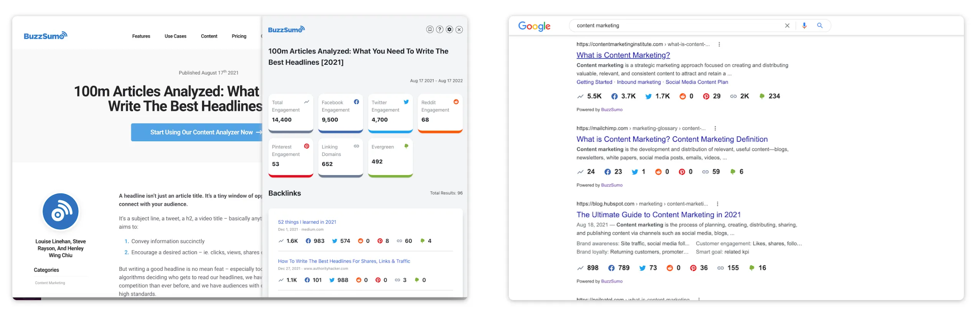Click the Google voice search microphone
The width and height of the screenshot is (980, 312).
pos(804,26)
